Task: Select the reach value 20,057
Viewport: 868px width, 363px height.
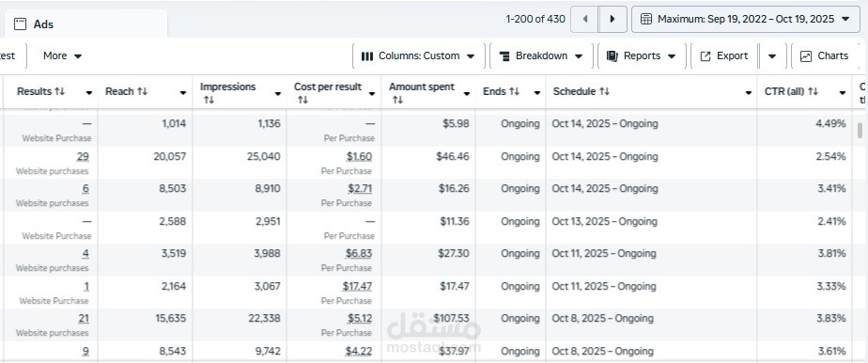Action: click(169, 157)
